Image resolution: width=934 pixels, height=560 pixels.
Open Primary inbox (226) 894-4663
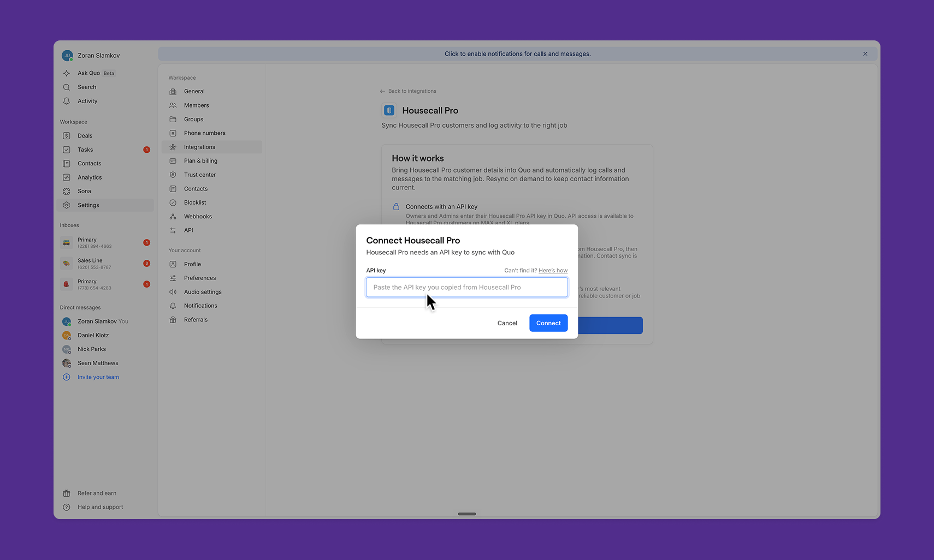[x=105, y=243]
